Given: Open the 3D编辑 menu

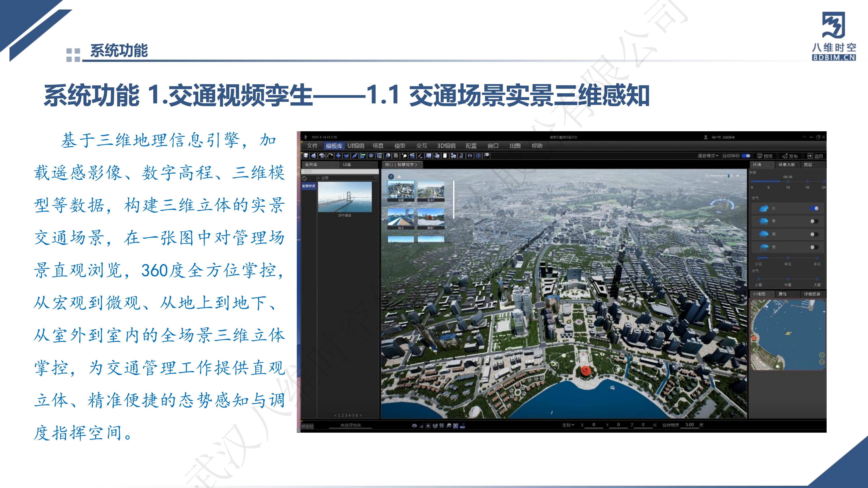Looking at the screenshot, I should click(x=446, y=146).
